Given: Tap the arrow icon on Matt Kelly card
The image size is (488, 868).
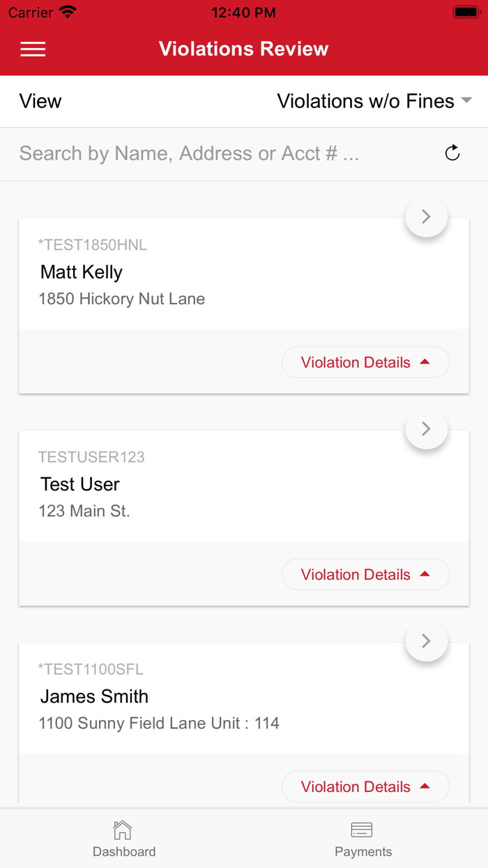Looking at the screenshot, I should tap(426, 217).
